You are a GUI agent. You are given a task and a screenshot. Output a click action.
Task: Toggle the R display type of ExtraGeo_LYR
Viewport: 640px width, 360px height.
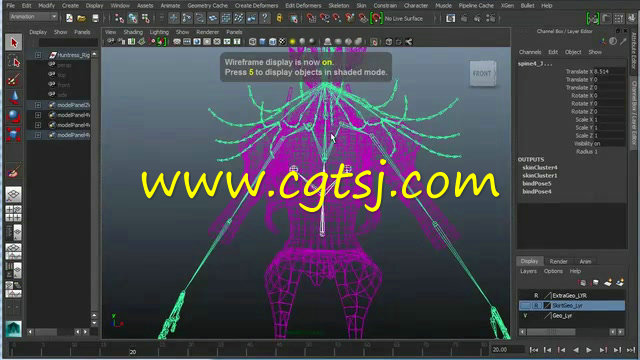click(x=536, y=295)
